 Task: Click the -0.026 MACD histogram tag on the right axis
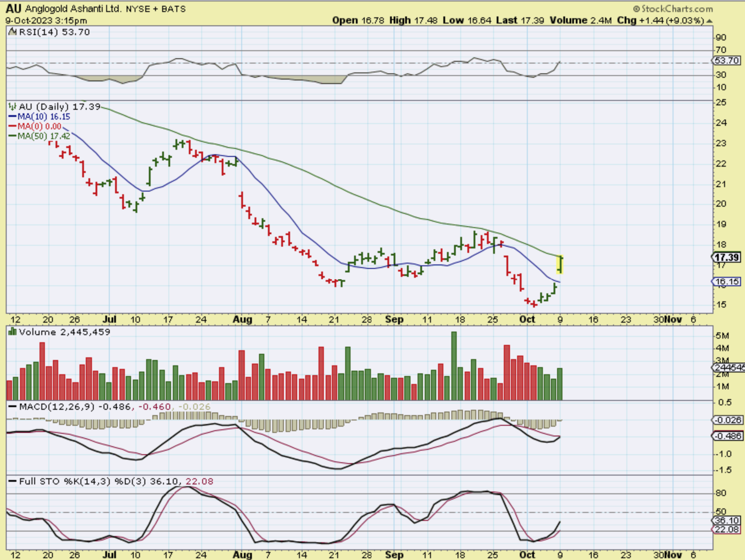[x=727, y=420]
